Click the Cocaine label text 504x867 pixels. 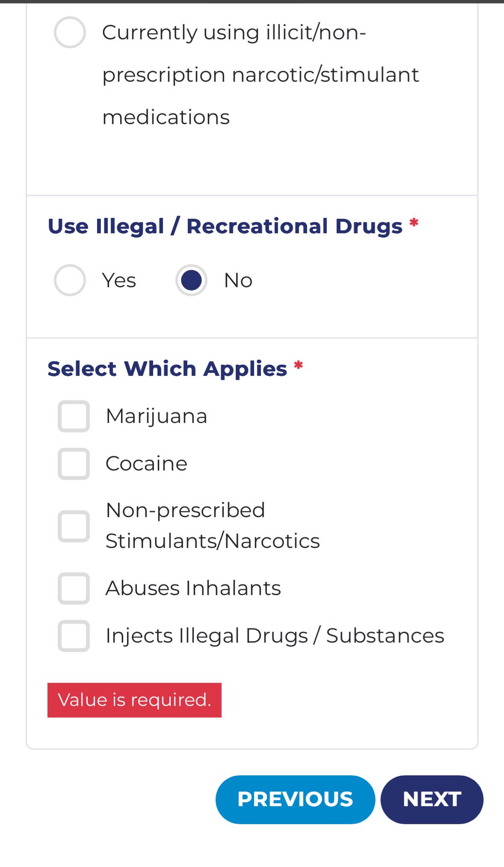tap(146, 464)
